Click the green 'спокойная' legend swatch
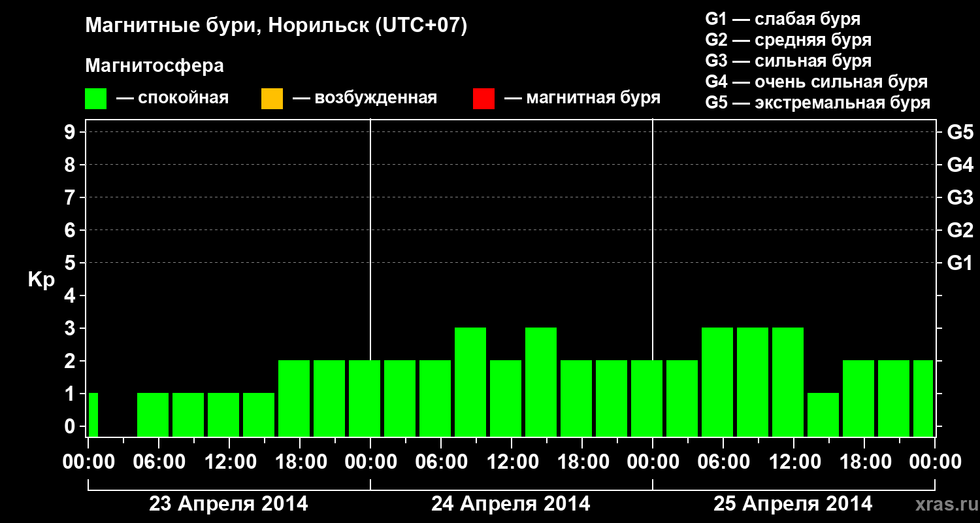The image size is (980, 523). (96, 99)
